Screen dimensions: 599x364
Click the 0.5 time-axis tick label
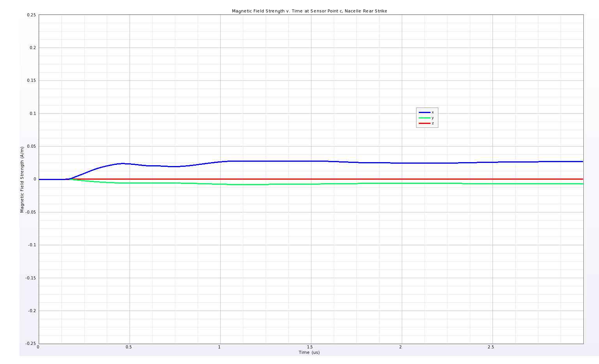click(x=129, y=347)
